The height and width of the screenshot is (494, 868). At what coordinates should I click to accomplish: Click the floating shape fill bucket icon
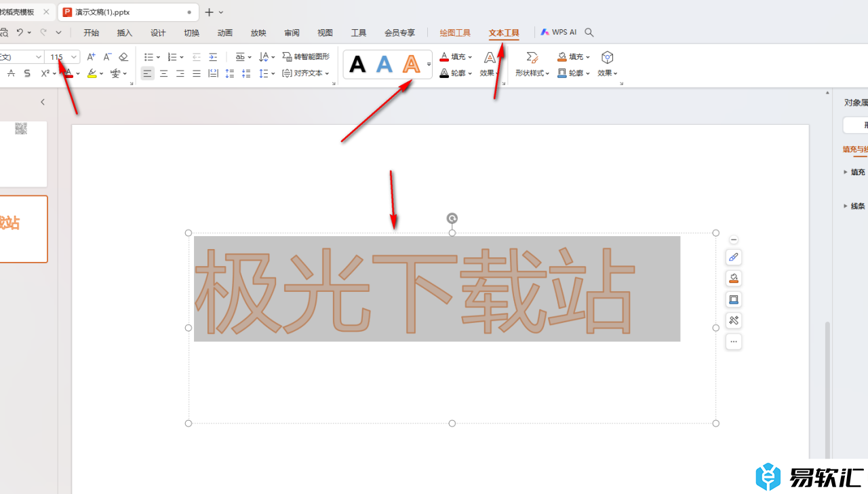tap(734, 278)
